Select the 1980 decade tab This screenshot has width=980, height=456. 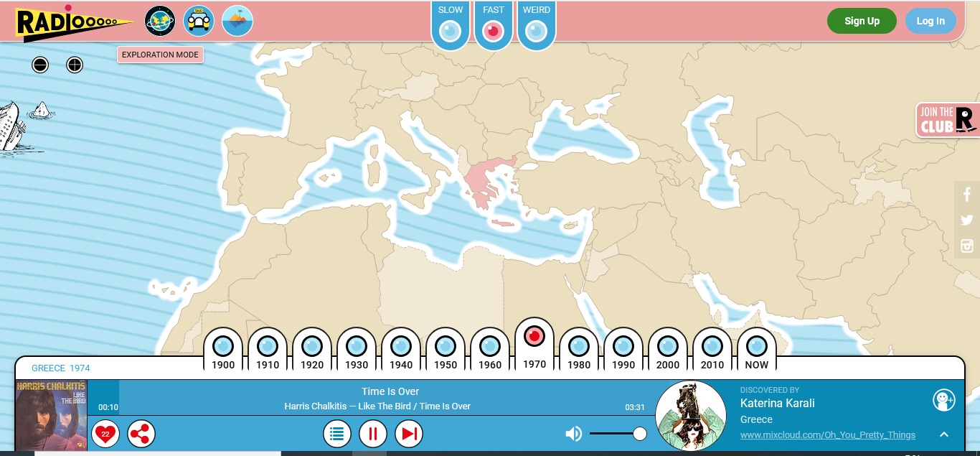pos(579,348)
